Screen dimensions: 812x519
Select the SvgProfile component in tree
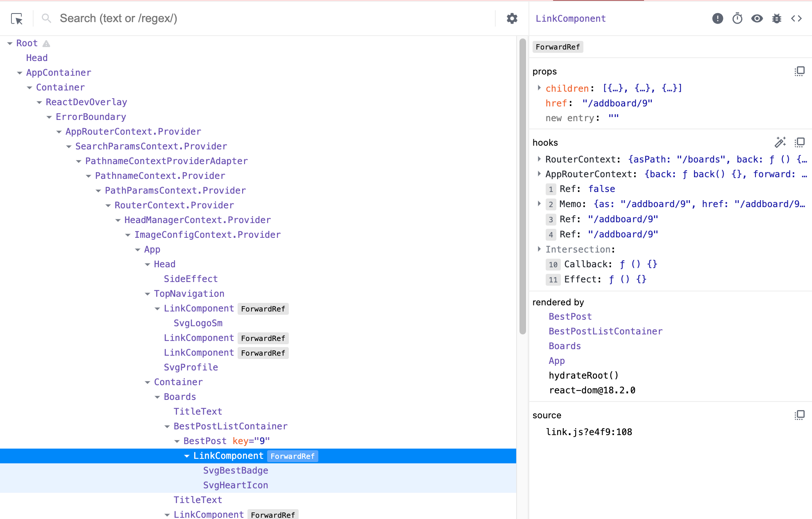coord(191,367)
